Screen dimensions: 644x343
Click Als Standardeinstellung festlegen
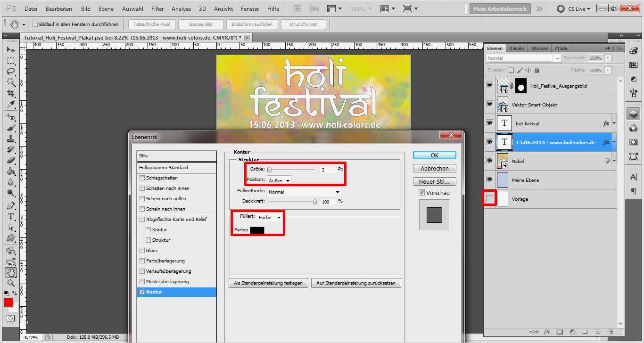pos(269,283)
